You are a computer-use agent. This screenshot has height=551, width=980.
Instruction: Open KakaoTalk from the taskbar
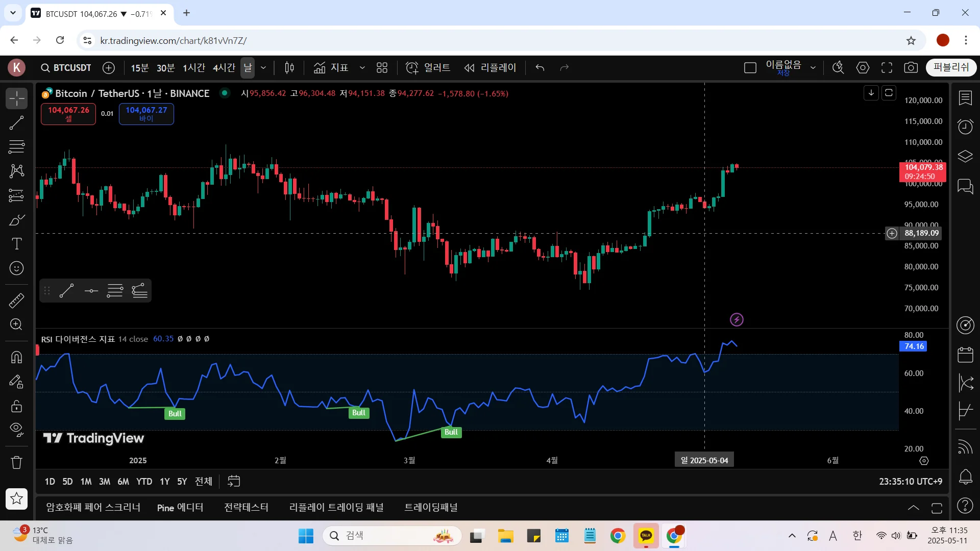point(646,536)
